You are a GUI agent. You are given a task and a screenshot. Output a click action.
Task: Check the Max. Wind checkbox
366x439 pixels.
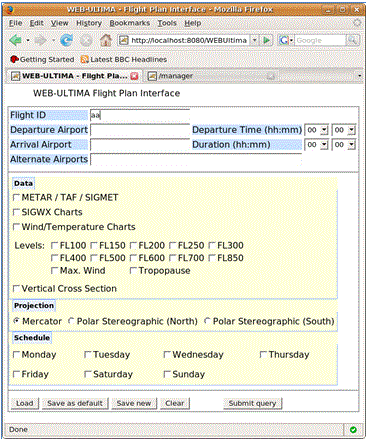pos(54,271)
